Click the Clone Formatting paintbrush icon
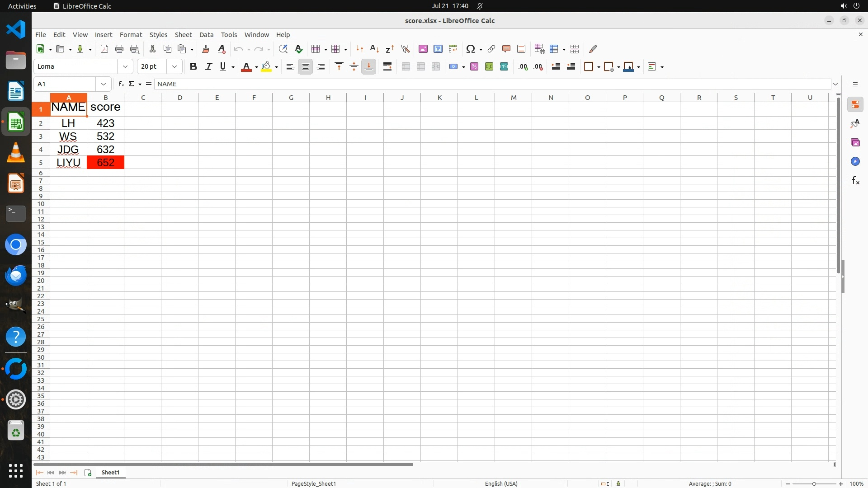The height and width of the screenshot is (488, 868). (x=206, y=49)
